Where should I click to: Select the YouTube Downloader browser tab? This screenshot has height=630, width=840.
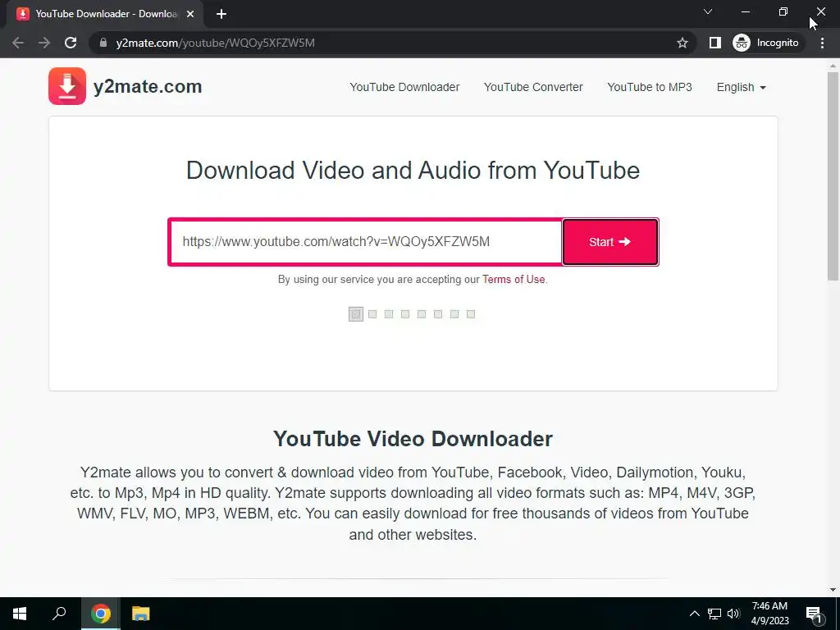pos(104,14)
